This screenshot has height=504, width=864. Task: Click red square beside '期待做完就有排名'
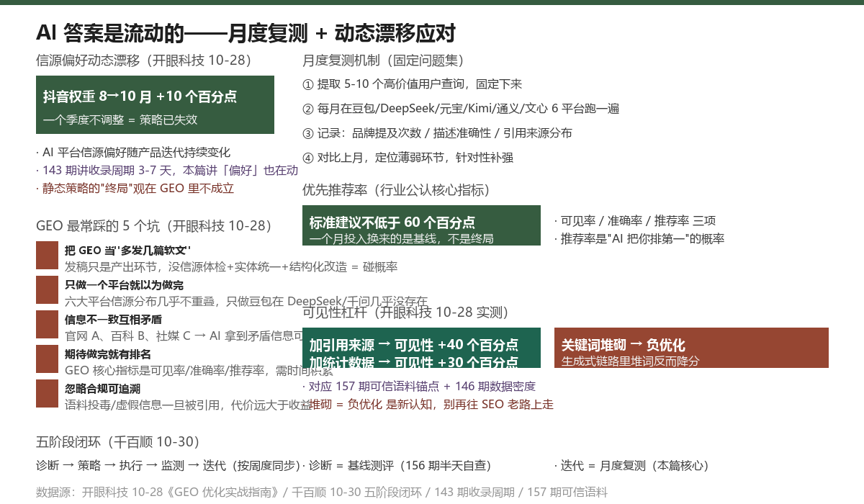[47, 359]
